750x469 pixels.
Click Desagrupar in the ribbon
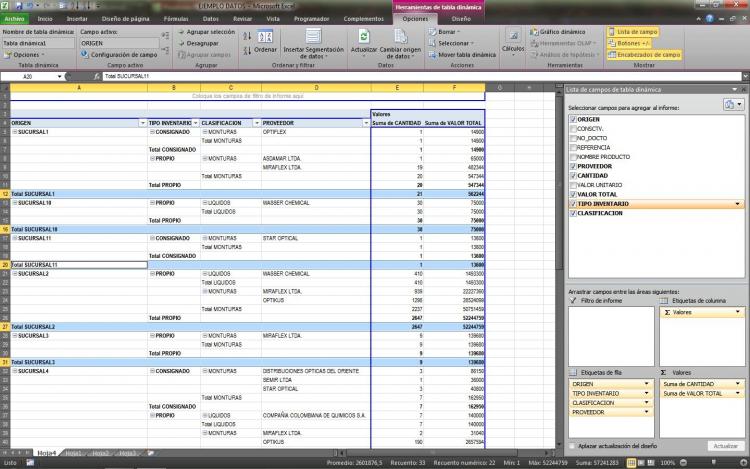coord(199,43)
